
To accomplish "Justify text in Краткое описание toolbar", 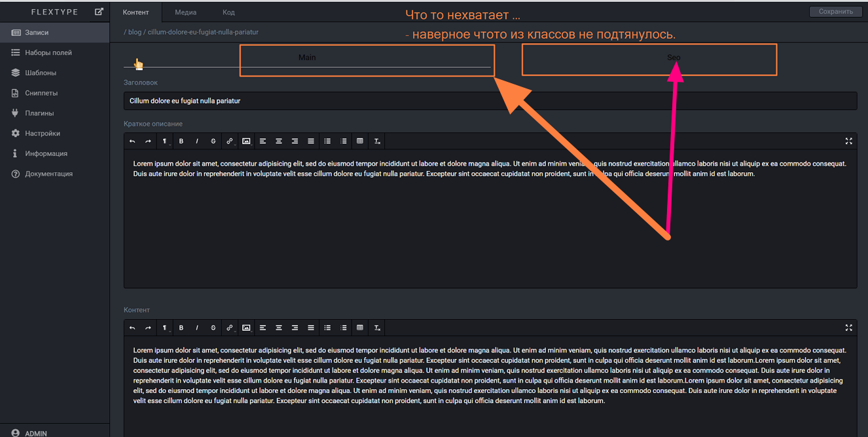I will coord(311,141).
